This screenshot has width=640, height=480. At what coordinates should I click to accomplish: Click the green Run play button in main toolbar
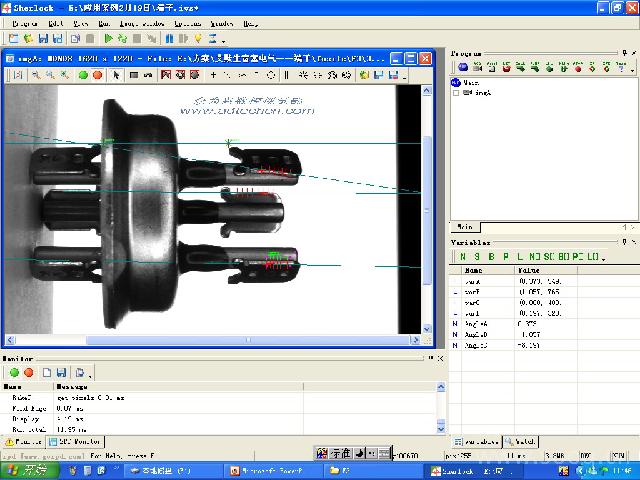108,39
